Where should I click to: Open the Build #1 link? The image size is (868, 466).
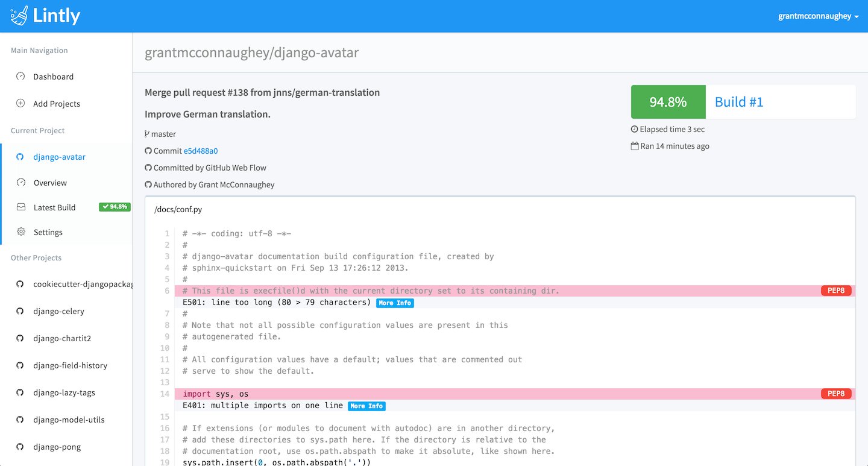point(738,102)
